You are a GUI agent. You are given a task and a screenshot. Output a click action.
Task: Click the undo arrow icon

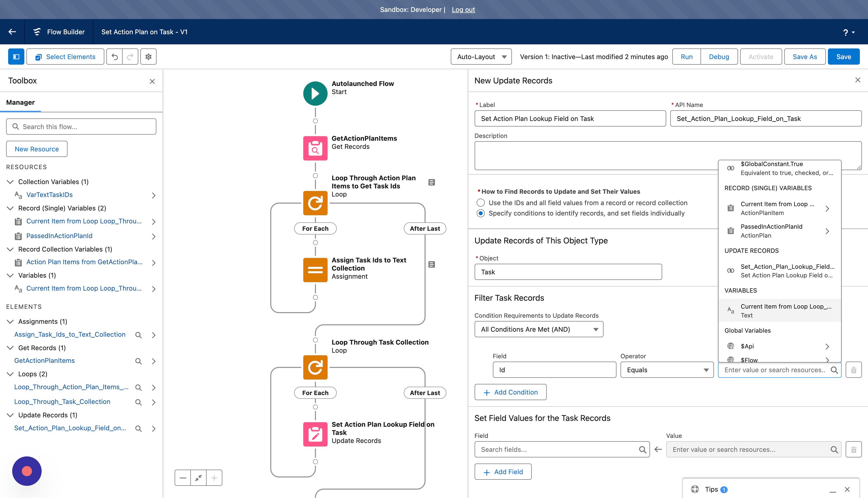(x=115, y=57)
